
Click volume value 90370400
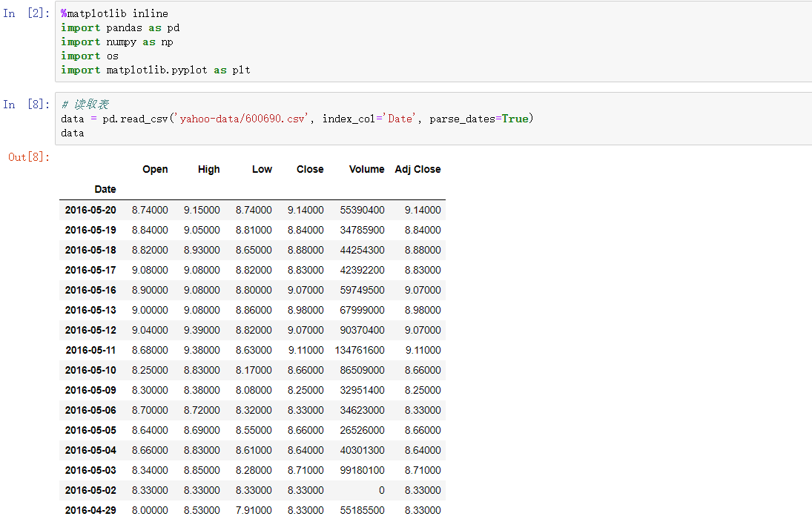(363, 330)
